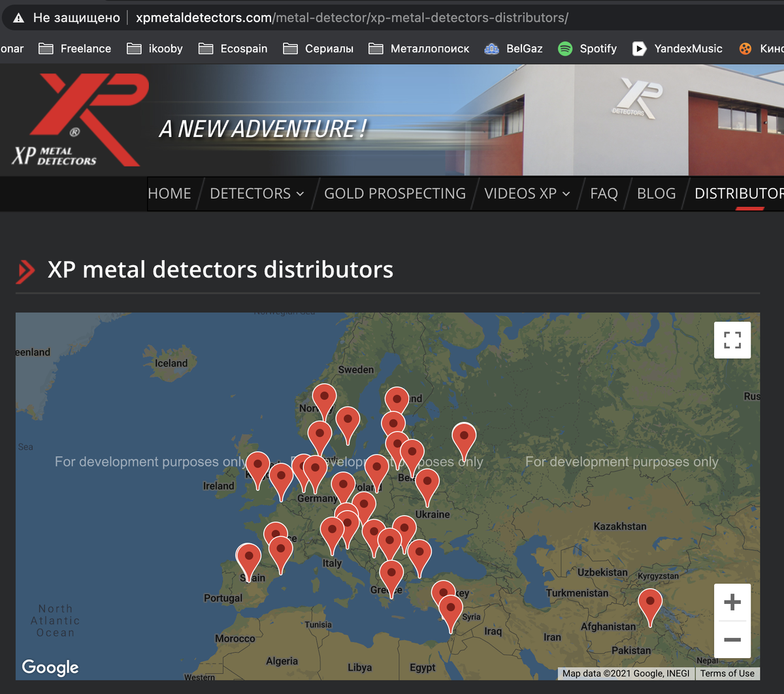
Task: Open the YandexMusic bookmark
Action: 678,48
